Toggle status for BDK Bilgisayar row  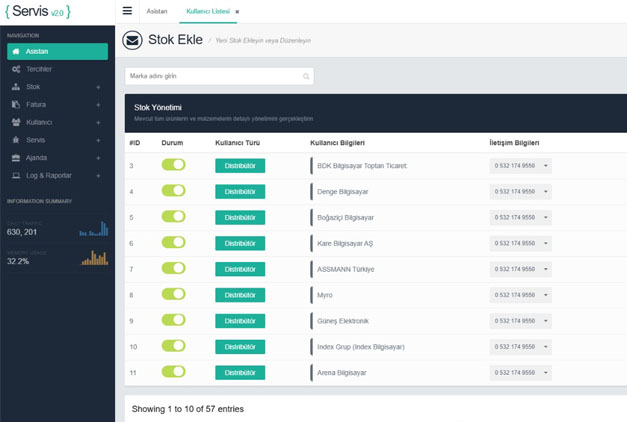pos(173,165)
